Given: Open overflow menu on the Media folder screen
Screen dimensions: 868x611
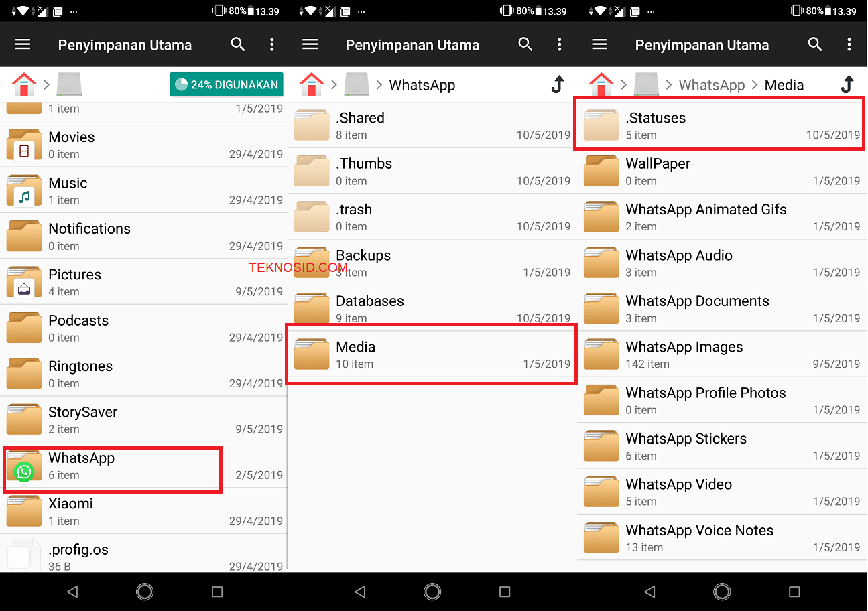Looking at the screenshot, I should (x=849, y=44).
